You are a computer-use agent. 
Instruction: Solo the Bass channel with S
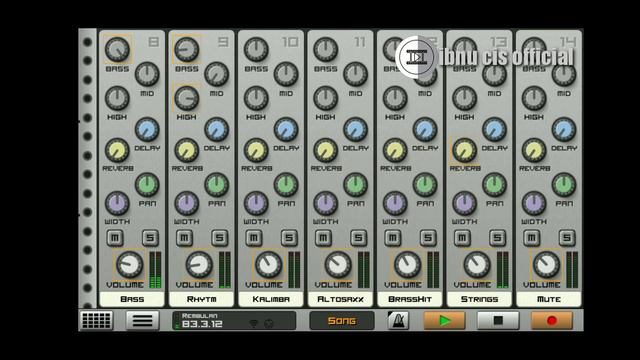click(x=150, y=238)
